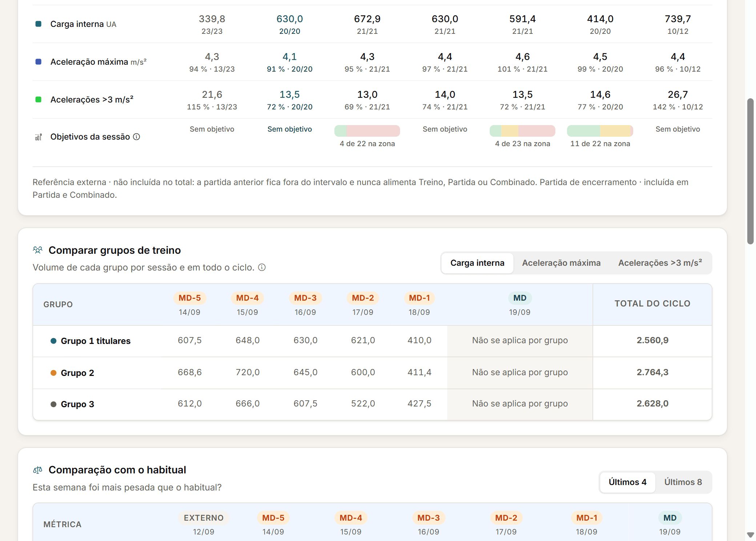Click the MD-1 badge in groups table header

click(x=419, y=298)
